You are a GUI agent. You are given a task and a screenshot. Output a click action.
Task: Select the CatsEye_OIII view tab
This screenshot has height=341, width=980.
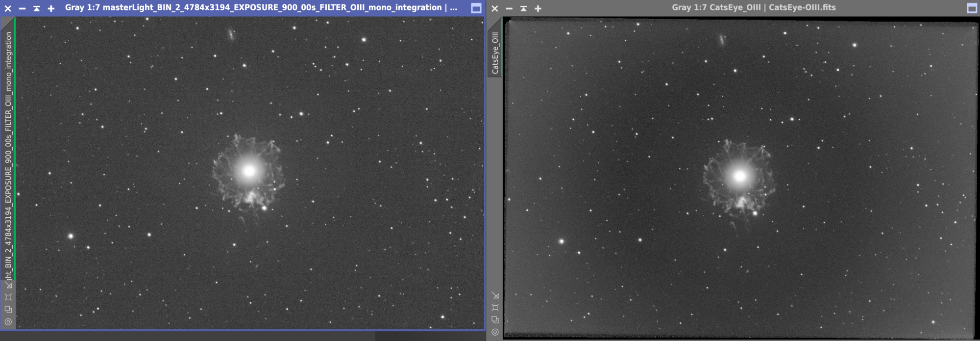(x=495, y=48)
